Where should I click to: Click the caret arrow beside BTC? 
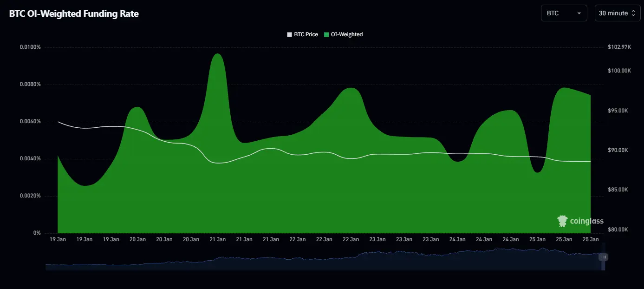coord(579,13)
